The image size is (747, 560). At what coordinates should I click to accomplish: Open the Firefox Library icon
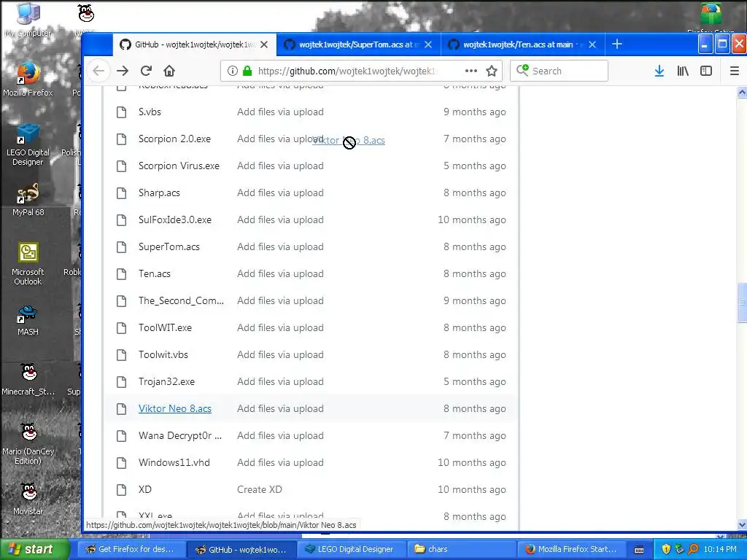coord(683,71)
